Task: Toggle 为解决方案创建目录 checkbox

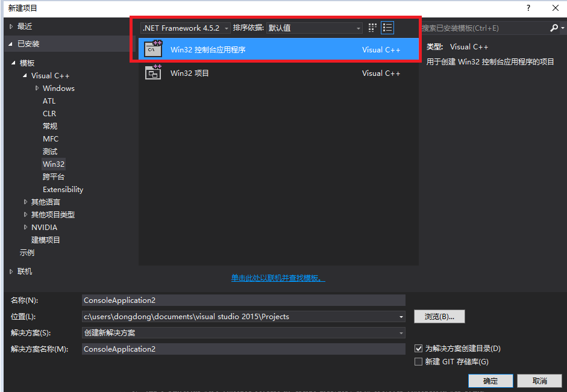Action: (x=418, y=348)
